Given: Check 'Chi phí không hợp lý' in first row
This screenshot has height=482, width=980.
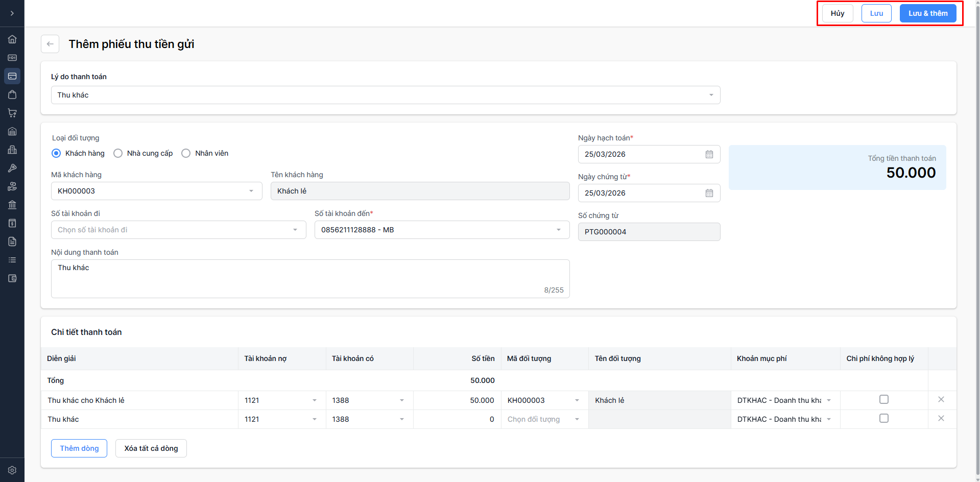Looking at the screenshot, I should (883, 400).
